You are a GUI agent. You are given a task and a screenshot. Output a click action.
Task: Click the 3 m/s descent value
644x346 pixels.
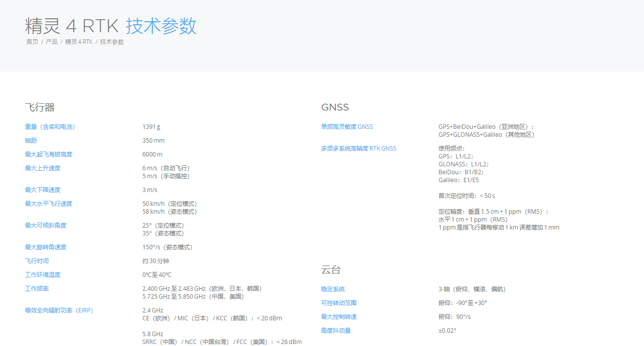tap(150, 190)
